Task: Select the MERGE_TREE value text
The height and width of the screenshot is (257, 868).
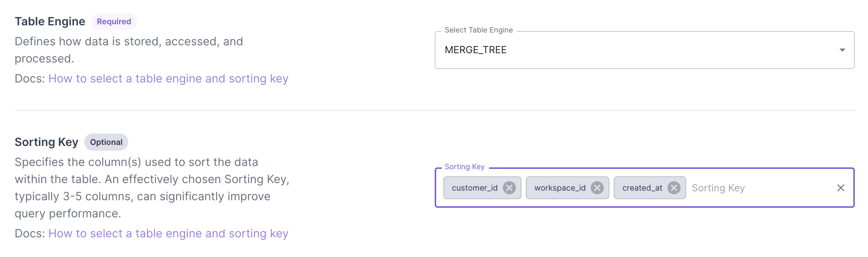Action: click(x=475, y=50)
